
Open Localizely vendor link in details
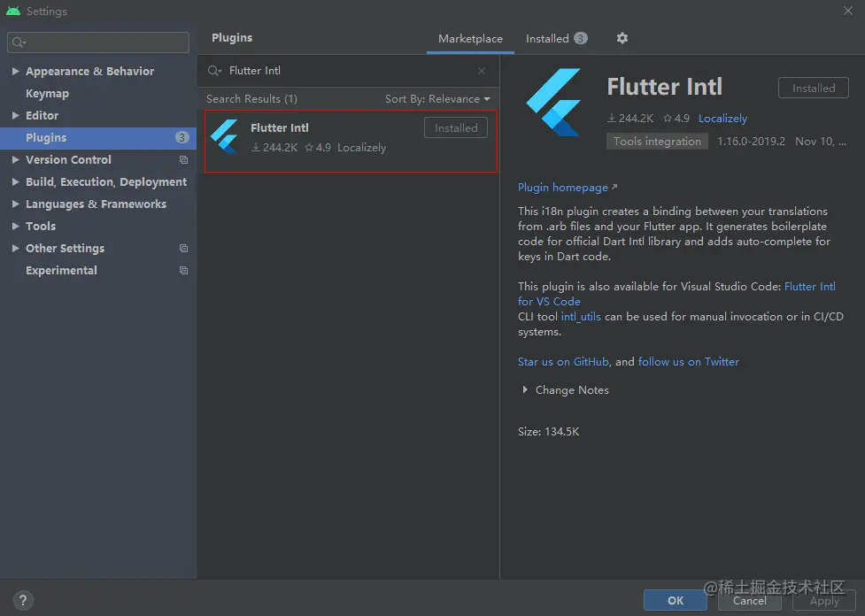point(722,118)
